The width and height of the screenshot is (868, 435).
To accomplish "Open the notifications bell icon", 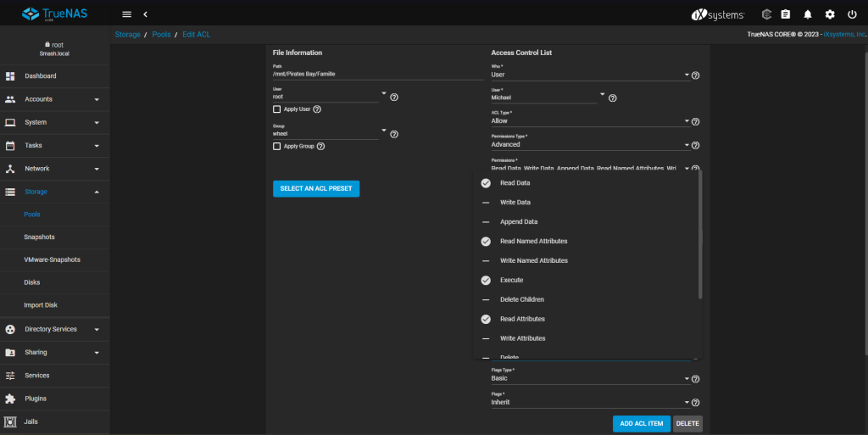I will click(807, 14).
